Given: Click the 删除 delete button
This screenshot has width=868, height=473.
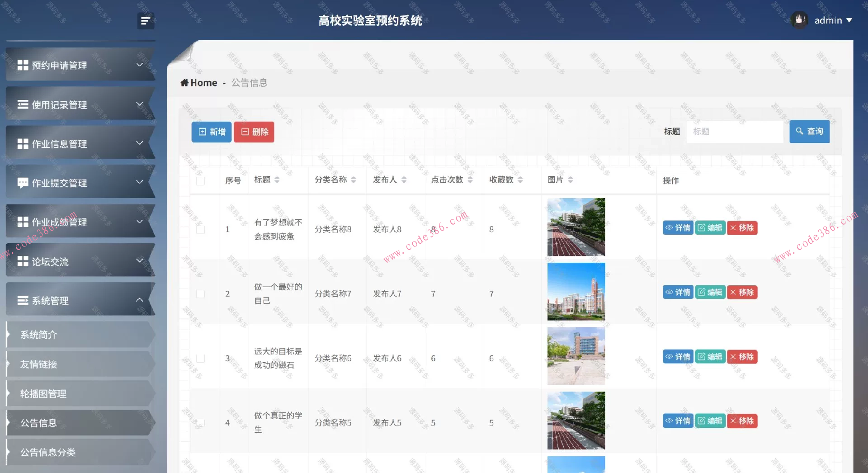Looking at the screenshot, I should (x=254, y=132).
